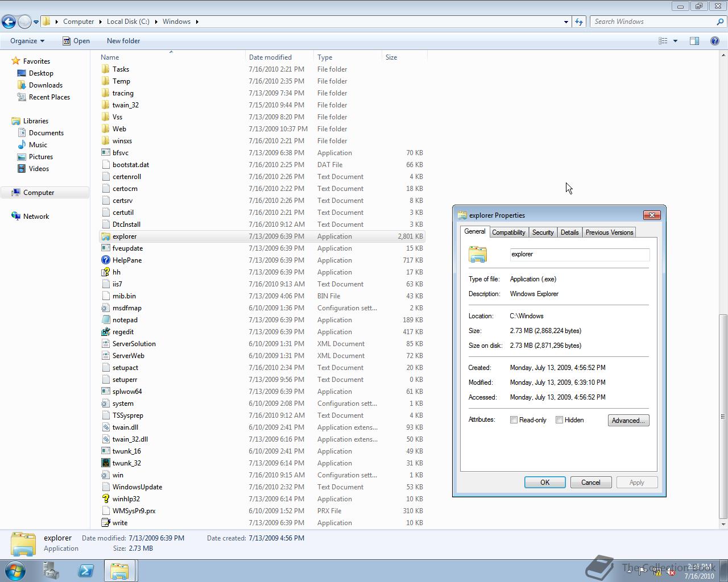
Task: Click the Advanced... attributes button
Action: [628, 421]
